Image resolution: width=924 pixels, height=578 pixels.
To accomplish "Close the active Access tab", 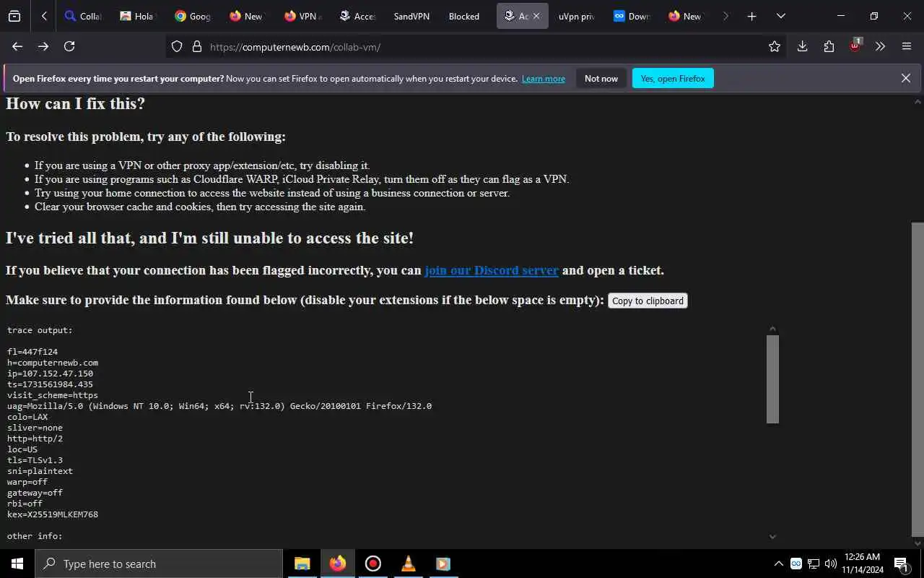I will pyautogui.click(x=536, y=16).
